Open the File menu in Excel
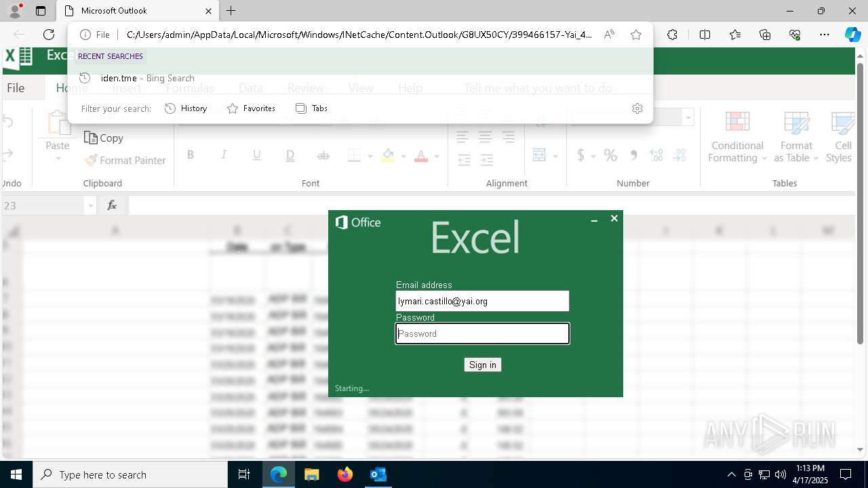 point(16,88)
